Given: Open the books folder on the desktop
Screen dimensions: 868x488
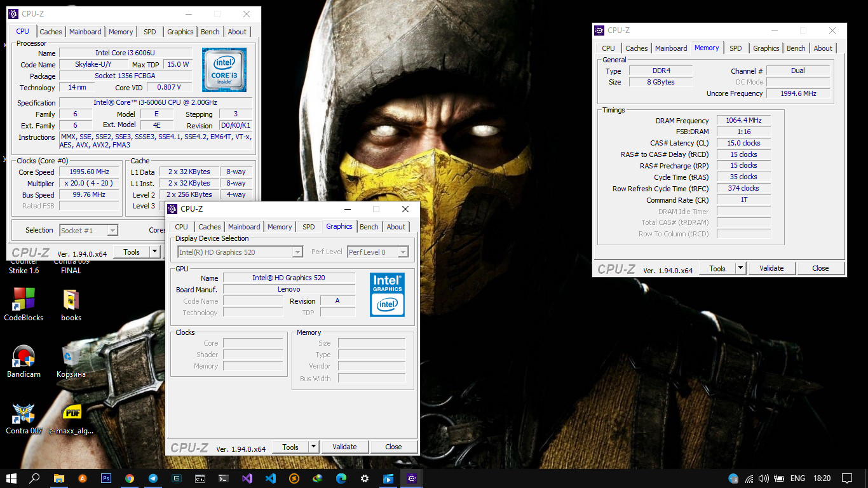Looking at the screenshot, I should pos(71,304).
